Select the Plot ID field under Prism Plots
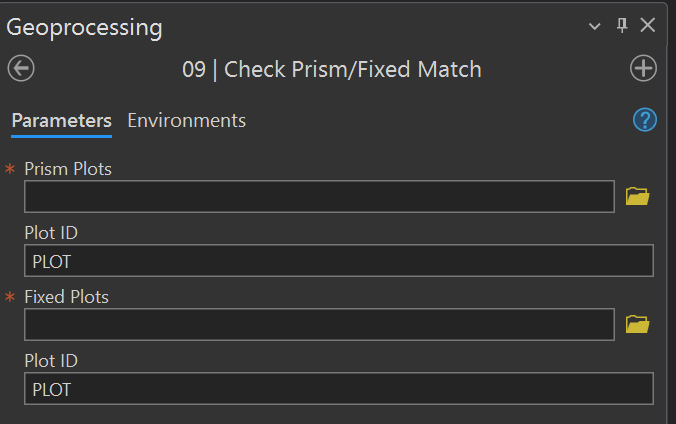The width and height of the screenshot is (676, 424). (x=338, y=261)
